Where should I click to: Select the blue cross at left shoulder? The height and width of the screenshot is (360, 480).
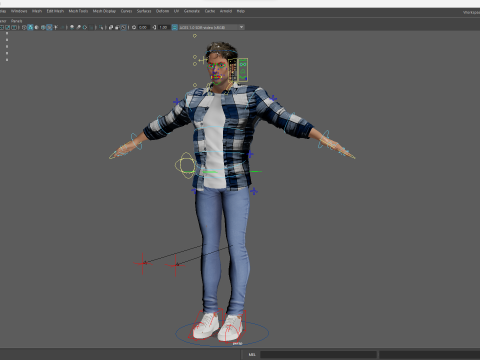pyautogui.click(x=273, y=98)
